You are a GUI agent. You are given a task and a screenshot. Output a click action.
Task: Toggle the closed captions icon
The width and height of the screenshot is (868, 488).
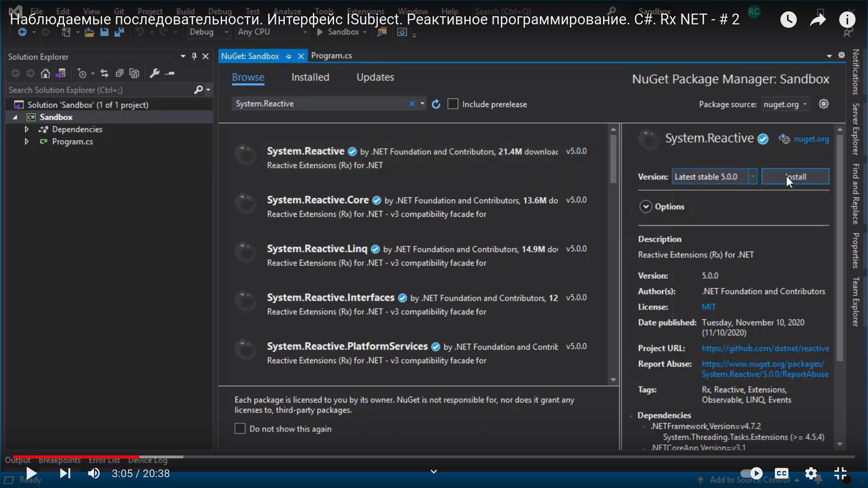click(x=782, y=473)
